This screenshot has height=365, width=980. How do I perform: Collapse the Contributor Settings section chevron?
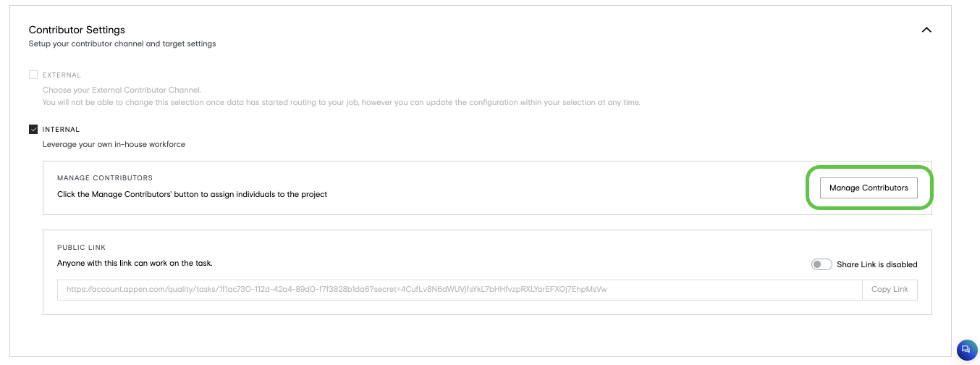[926, 30]
